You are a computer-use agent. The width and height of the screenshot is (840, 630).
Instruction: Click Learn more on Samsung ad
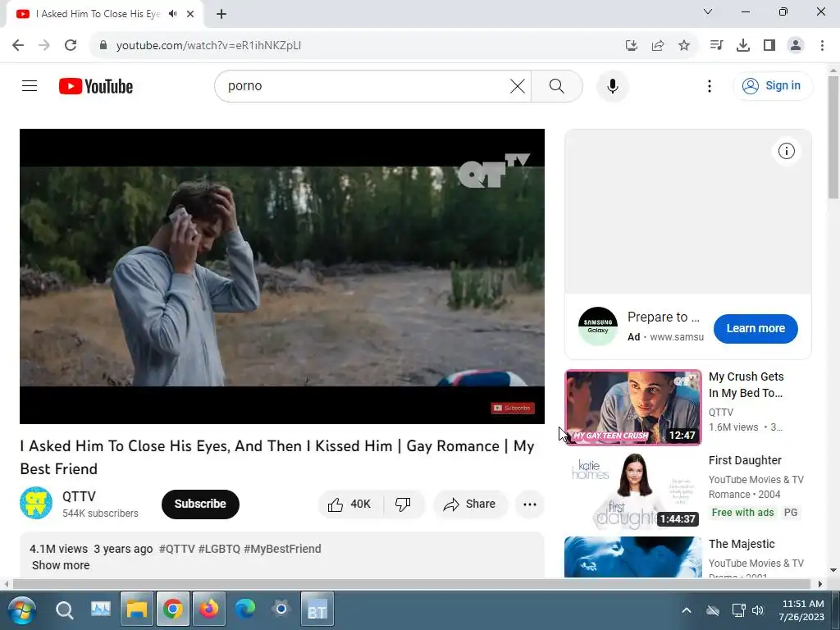756,328
